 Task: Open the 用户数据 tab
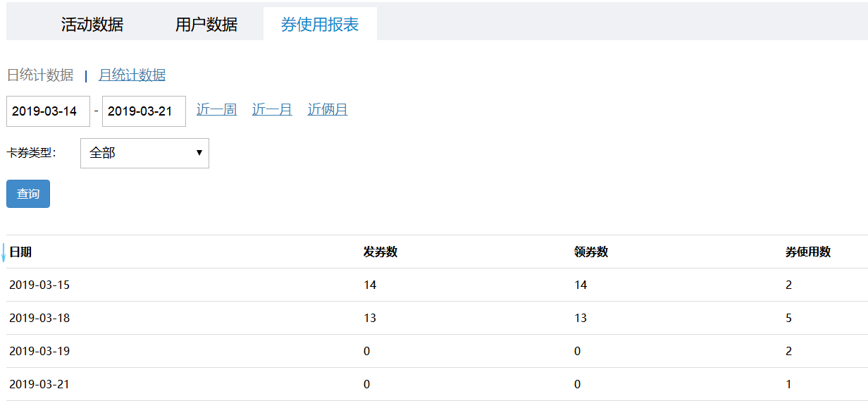coord(206,23)
